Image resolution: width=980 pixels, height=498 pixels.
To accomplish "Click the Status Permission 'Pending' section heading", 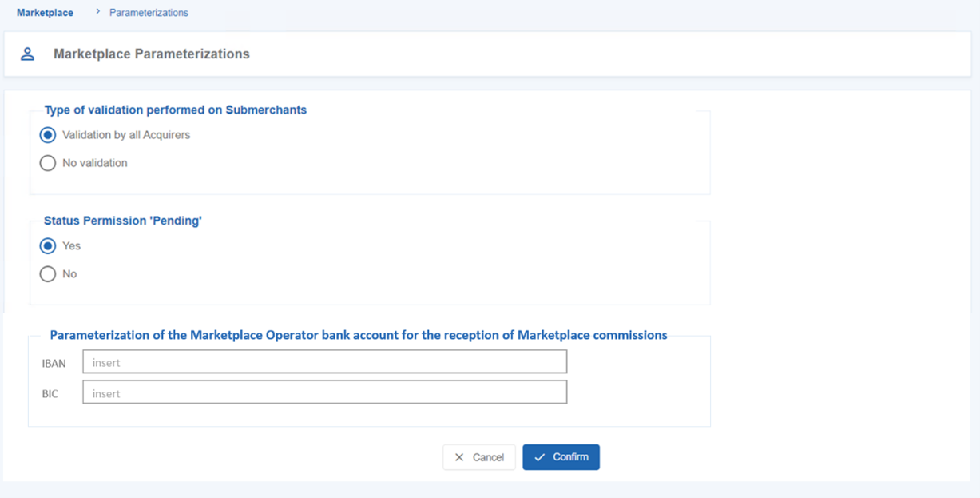I will 122,221.
